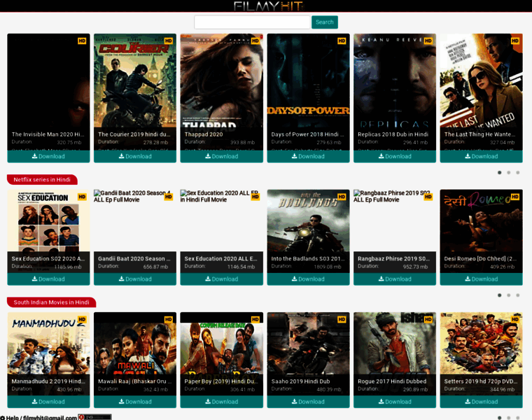
Task: Open Thappad 2020 title link
Action: tap(204, 134)
